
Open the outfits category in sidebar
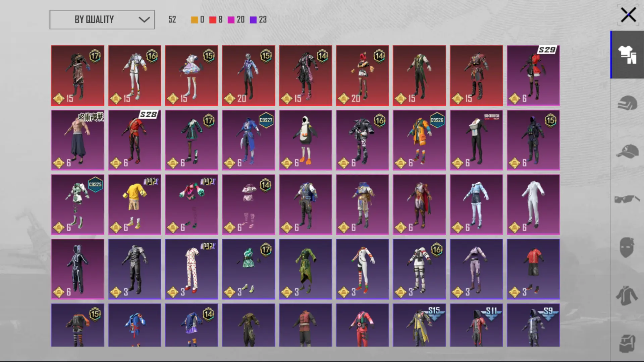coord(627,55)
